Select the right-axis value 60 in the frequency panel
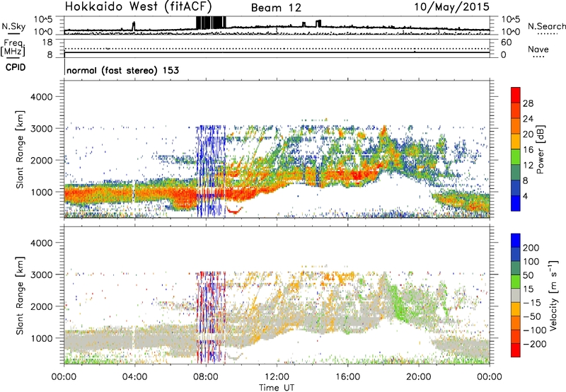566x392 pixels. point(506,42)
